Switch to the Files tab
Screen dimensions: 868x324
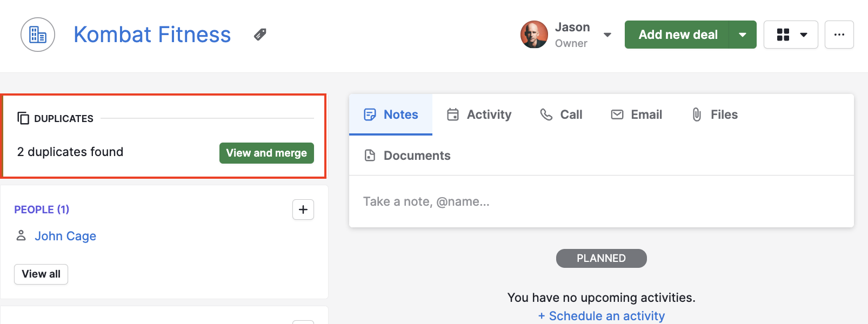(x=715, y=114)
